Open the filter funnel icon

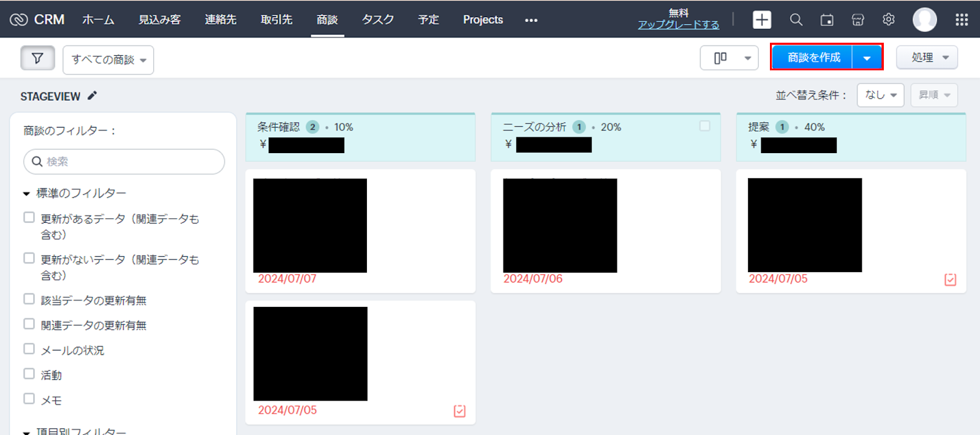(37, 58)
